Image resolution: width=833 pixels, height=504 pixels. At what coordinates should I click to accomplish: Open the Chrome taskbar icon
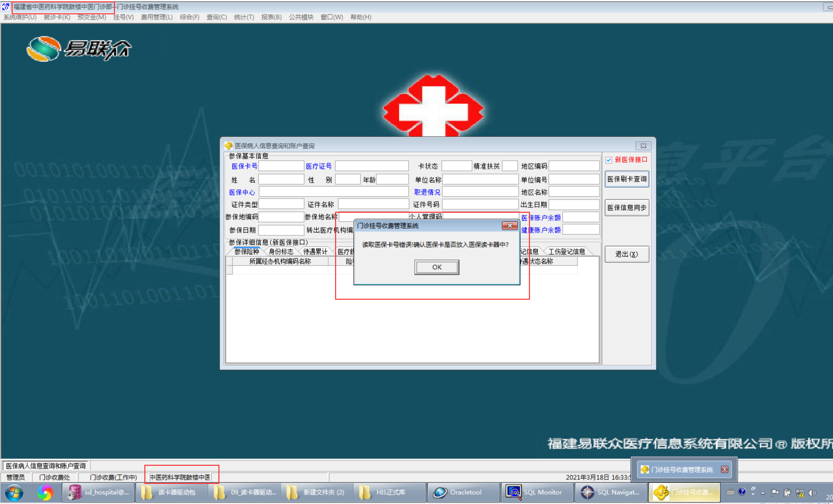click(x=45, y=493)
